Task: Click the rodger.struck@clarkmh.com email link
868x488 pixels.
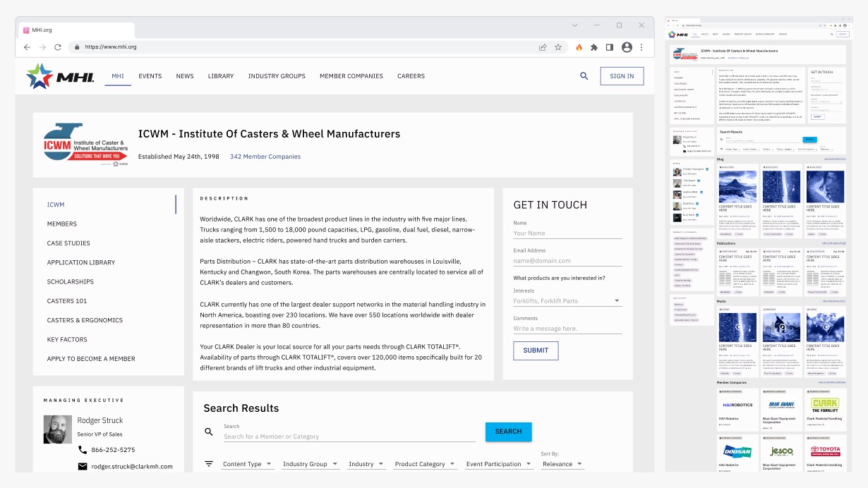Action: coord(132,466)
